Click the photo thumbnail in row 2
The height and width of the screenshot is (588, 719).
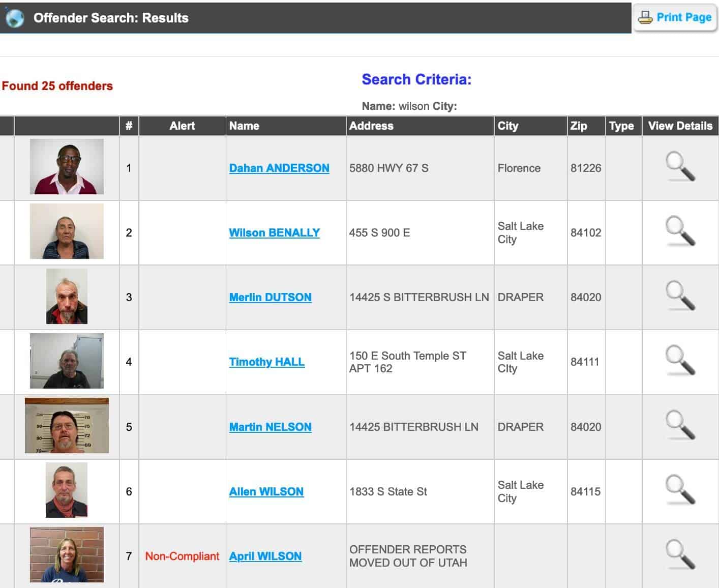[x=67, y=231]
